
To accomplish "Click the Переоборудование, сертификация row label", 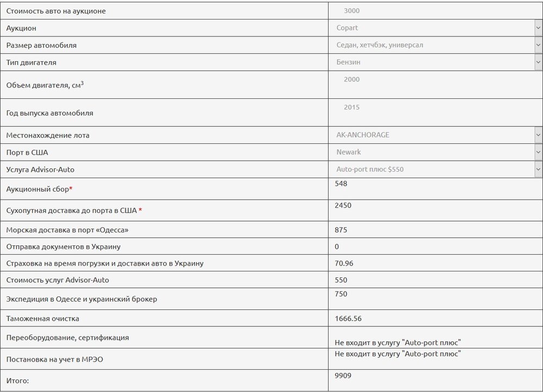I will pyautogui.click(x=67, y=337).
